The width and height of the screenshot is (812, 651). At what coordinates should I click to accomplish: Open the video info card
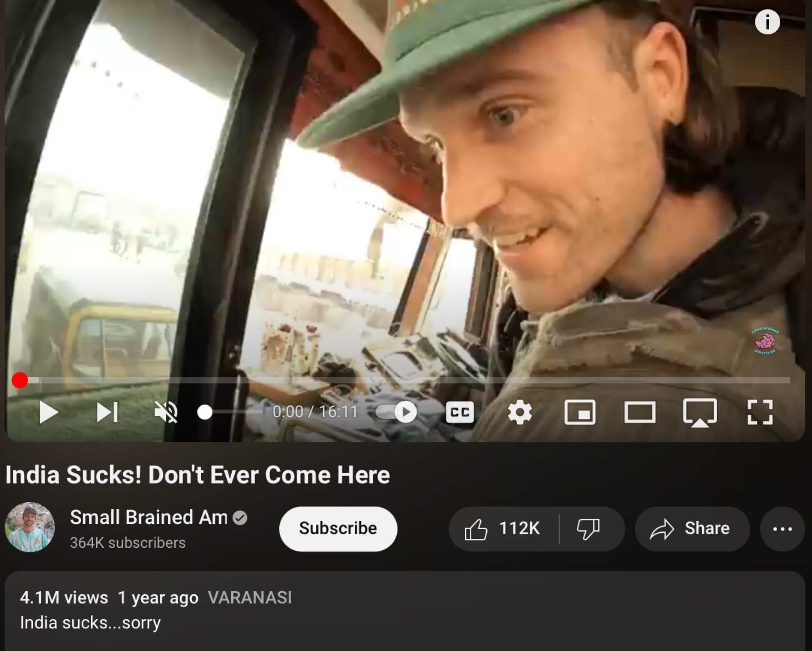point(767,22)
